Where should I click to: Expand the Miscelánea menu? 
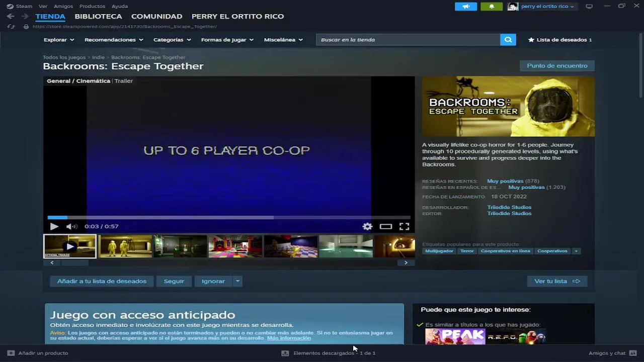click(283, 40)
